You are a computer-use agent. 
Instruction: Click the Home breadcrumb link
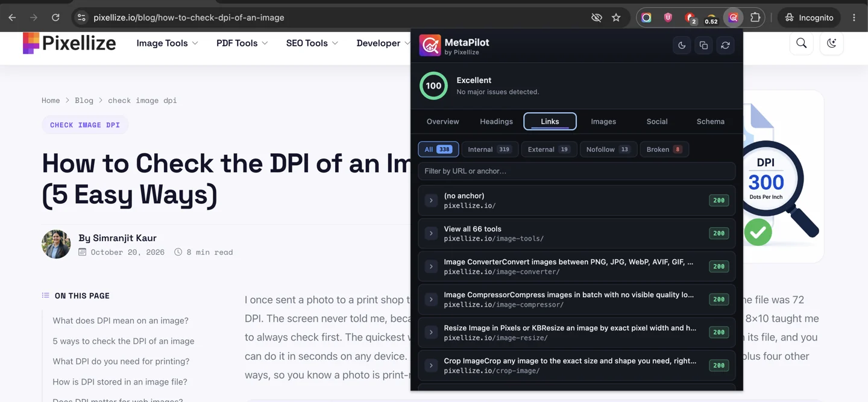coord(51,100)
